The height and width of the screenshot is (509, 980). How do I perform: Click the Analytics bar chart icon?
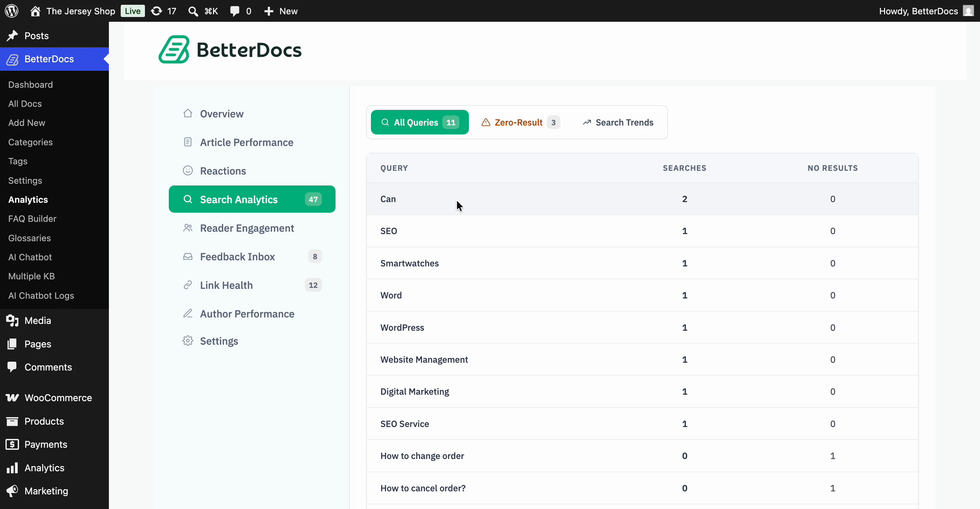pos(12,467)
